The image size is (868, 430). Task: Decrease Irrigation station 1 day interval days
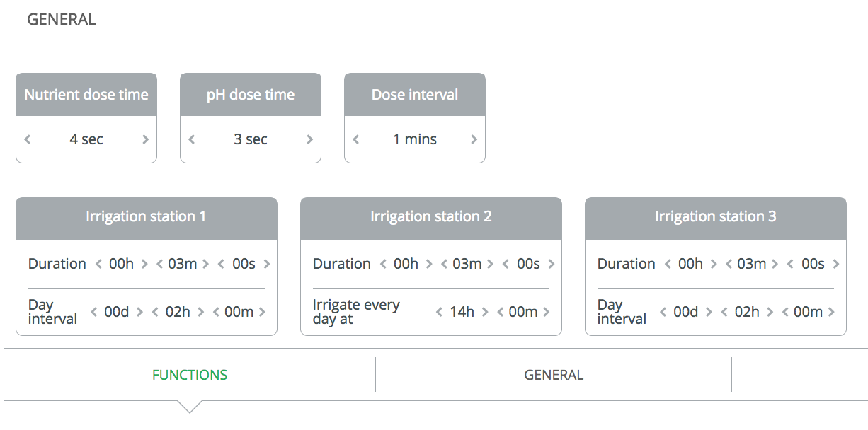click(93, 312)
